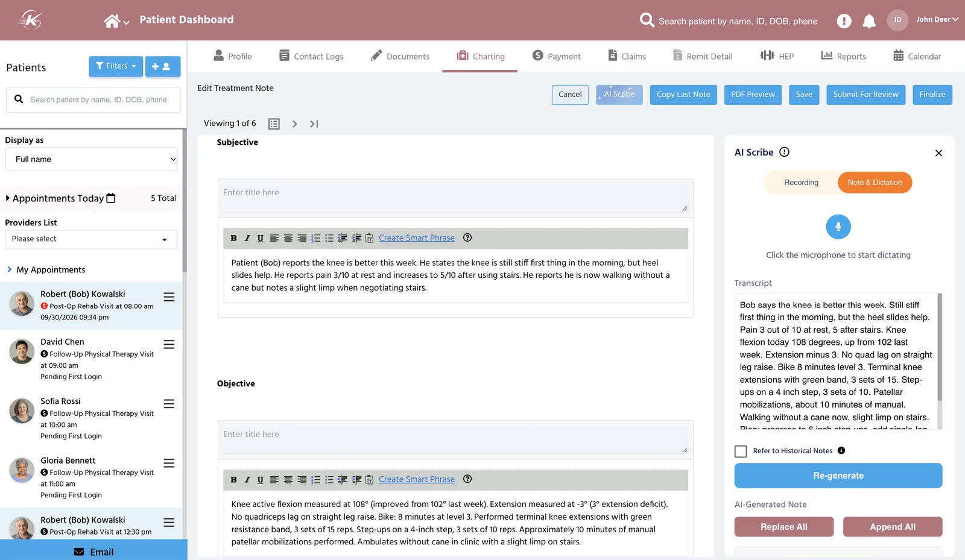
Task: Open menu for Sofia Rossi appointment
Action: (169, 404)
